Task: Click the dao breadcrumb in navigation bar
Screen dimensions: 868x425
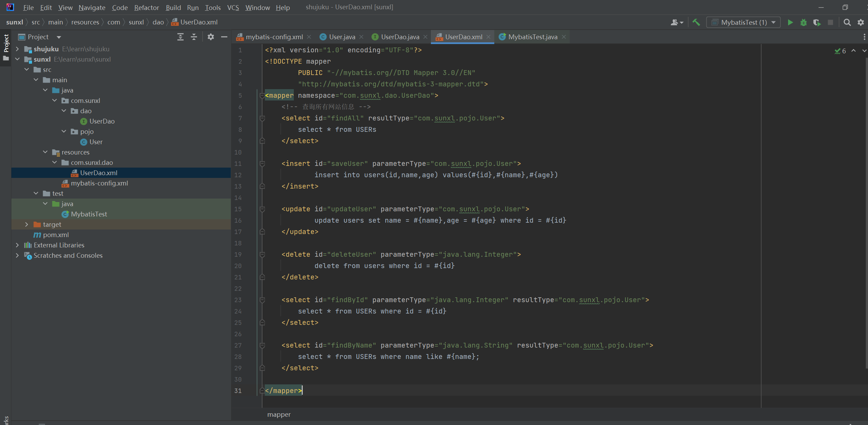Action: [x=158, y=22]
